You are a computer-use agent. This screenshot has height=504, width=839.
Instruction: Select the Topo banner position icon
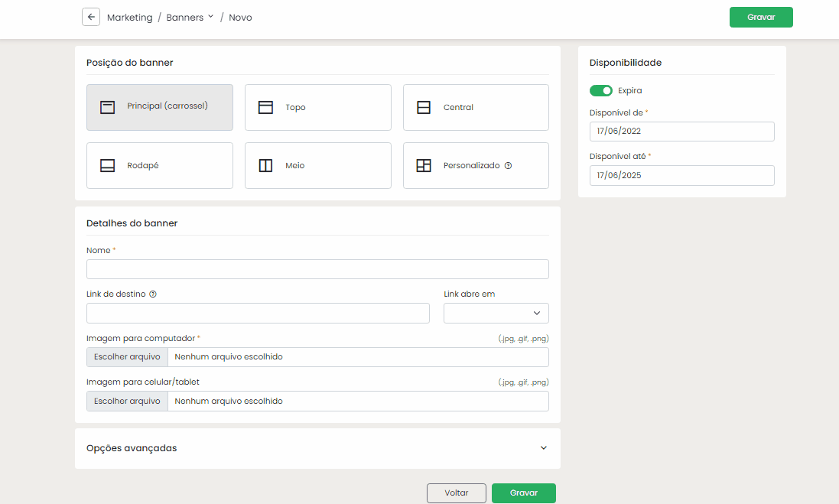265,107
